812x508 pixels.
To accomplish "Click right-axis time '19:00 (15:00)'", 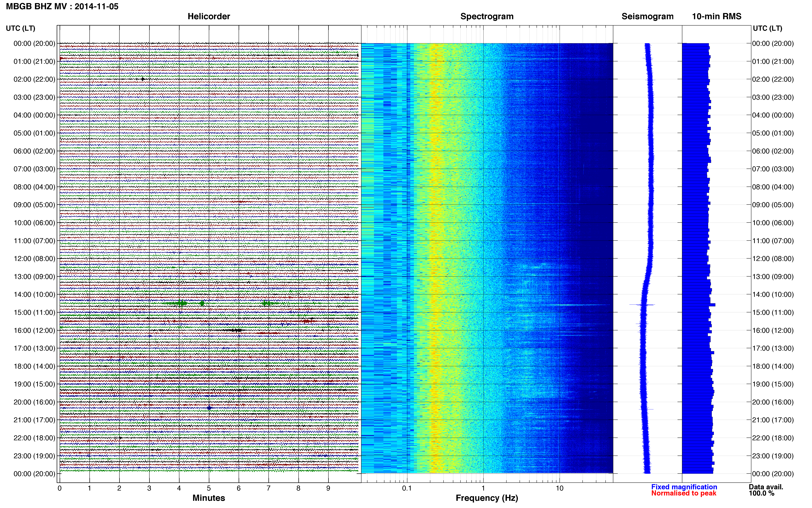I will click(x=773, y=384).
